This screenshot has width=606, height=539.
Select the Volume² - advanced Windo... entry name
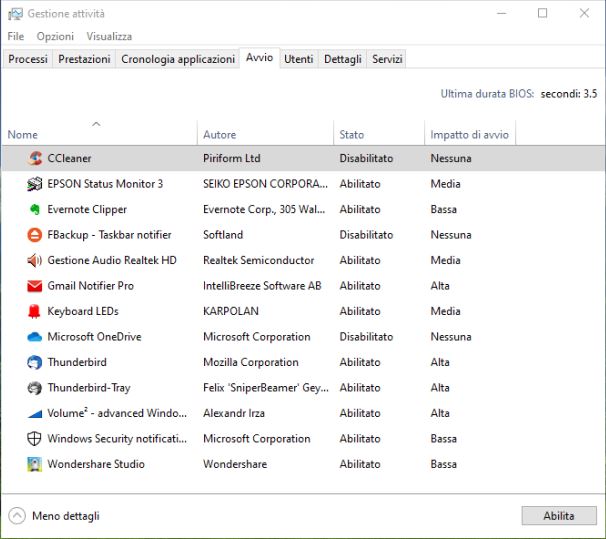117,413
